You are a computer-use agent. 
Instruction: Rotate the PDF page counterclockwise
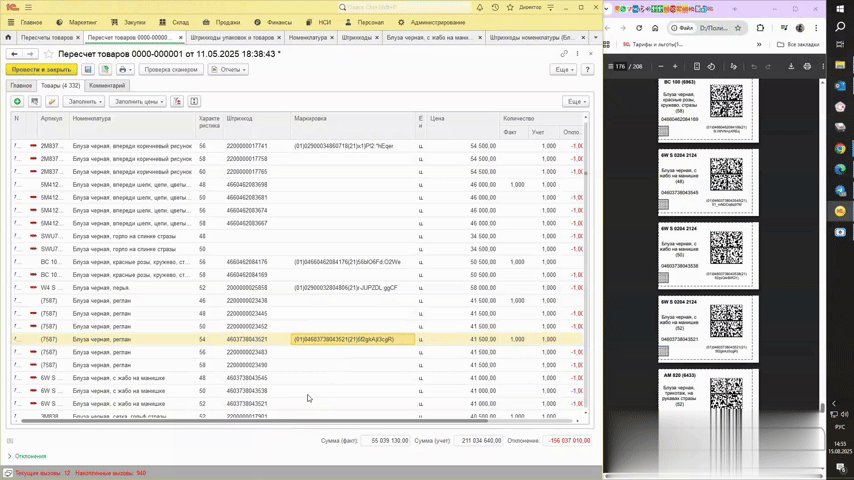(711, 66)
